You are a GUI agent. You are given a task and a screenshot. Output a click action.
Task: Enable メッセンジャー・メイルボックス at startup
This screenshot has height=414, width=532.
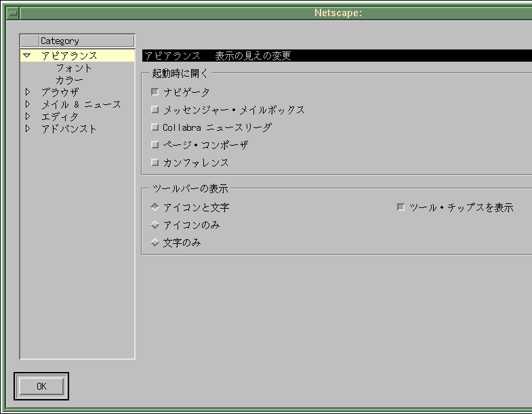(155, 110)
